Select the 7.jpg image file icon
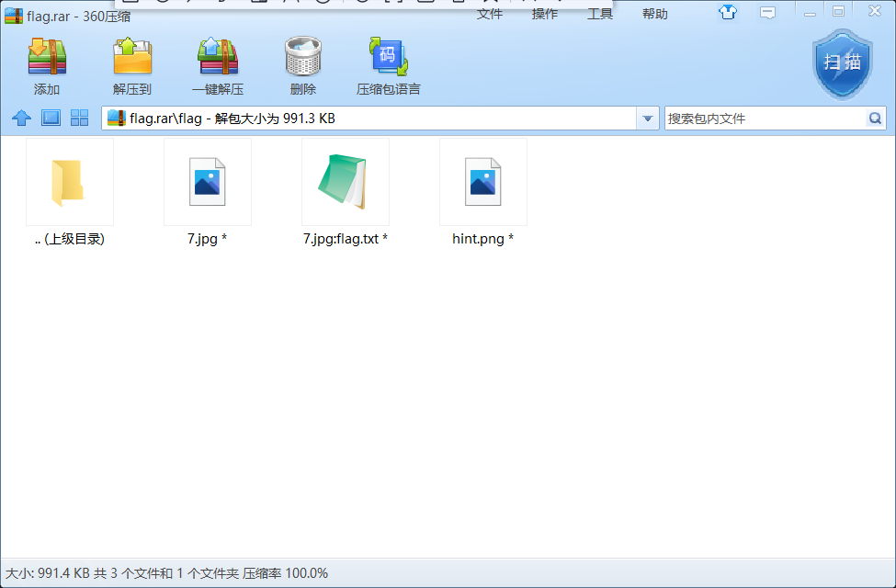The height and width of the screenshot is (588, 896). (208, 182)
